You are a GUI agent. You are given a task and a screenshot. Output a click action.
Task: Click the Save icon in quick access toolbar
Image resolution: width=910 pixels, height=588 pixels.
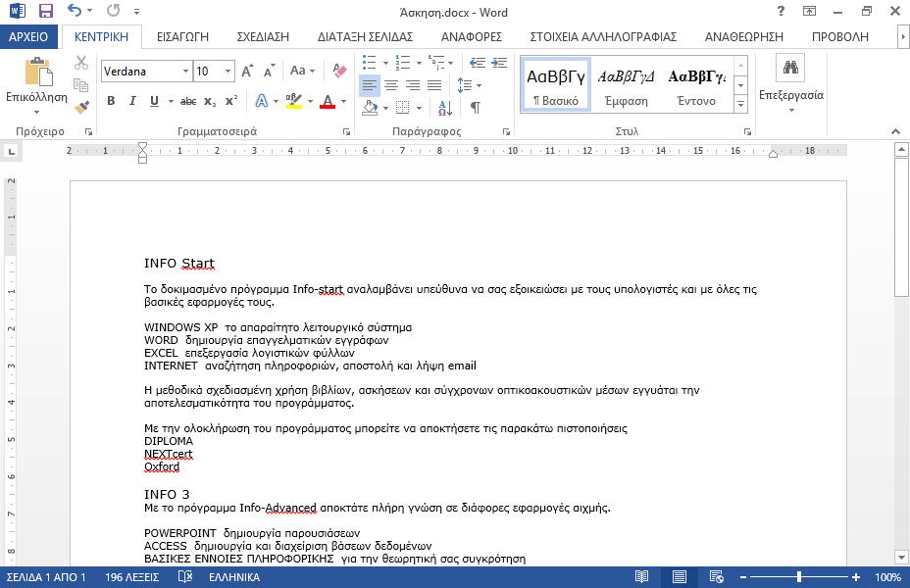45,11
